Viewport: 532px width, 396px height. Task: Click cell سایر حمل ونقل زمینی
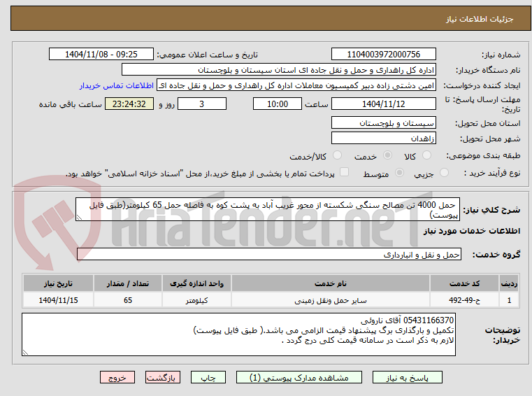(331, 300)
